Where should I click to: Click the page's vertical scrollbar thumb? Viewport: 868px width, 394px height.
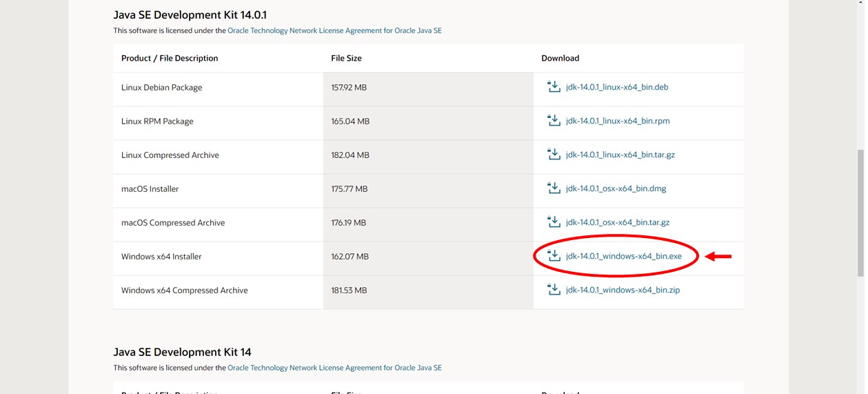coord(860,213)
